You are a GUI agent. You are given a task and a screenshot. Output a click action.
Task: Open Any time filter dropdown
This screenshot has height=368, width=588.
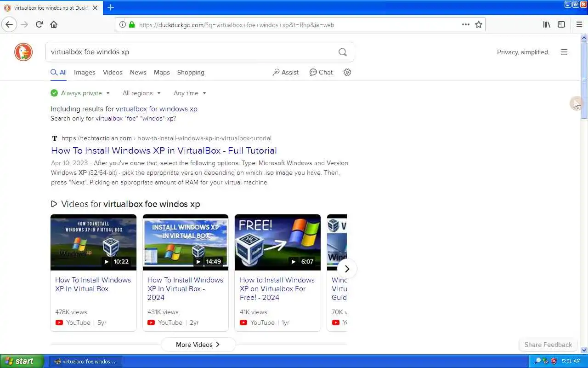click(190, 93)
